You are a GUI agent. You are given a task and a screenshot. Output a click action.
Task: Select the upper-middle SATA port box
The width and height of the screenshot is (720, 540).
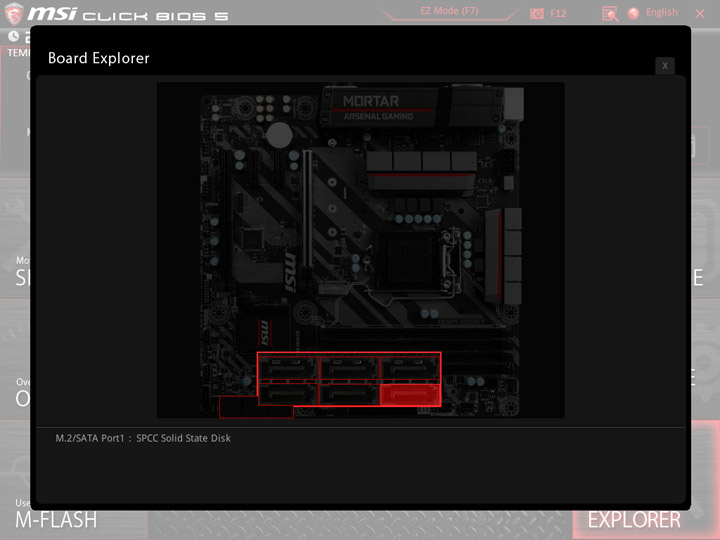click(x=349, y=368)
